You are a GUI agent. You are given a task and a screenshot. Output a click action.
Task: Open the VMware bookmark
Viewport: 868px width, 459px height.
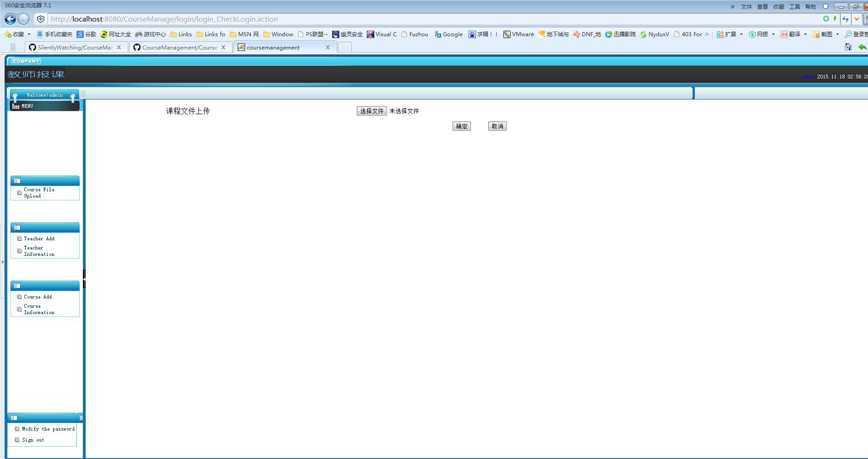pos(519,34)
